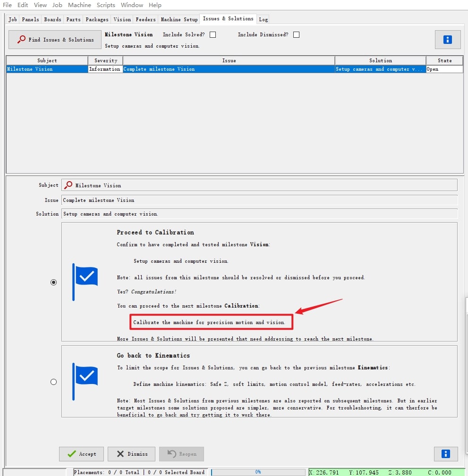
Task: Open the Edit menu
Action: pos(23,5)
